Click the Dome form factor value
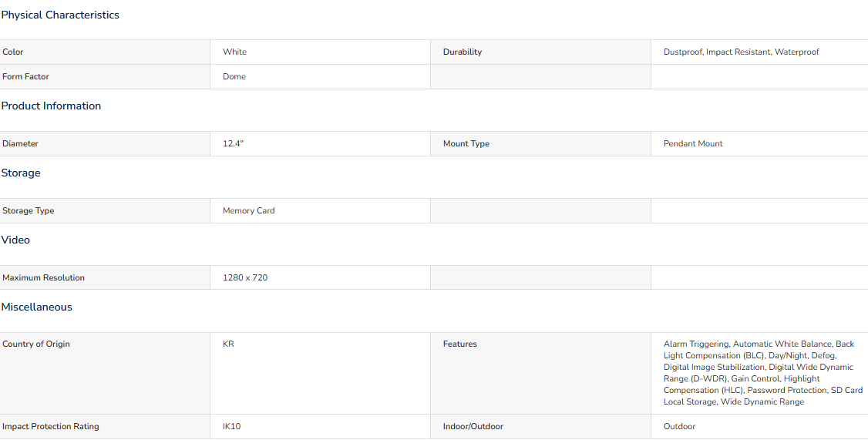The image size is (868, 440). [x=234, y=76]
